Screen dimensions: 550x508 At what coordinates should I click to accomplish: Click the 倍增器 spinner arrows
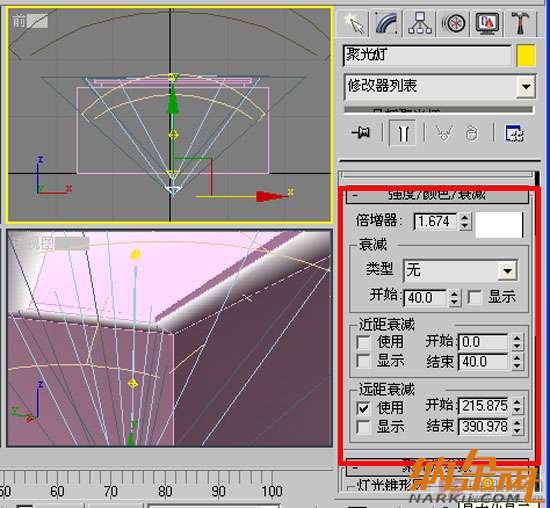click(x=465, y=222)
